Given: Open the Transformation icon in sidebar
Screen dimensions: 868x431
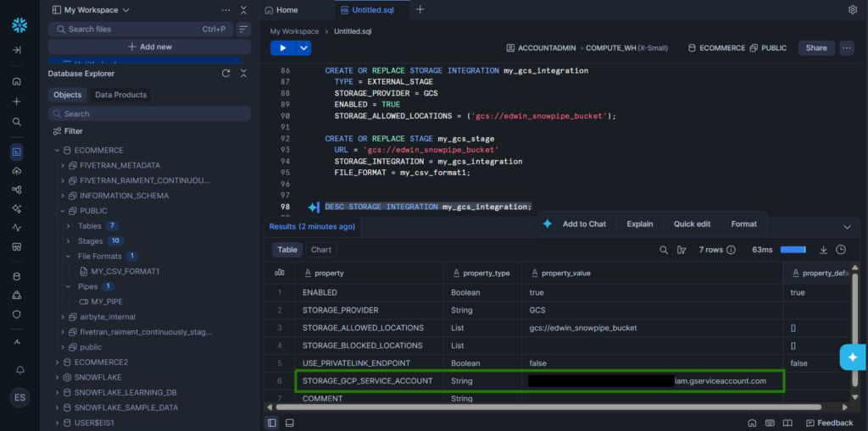Looking at the screenshot, I should pos(17,190).
